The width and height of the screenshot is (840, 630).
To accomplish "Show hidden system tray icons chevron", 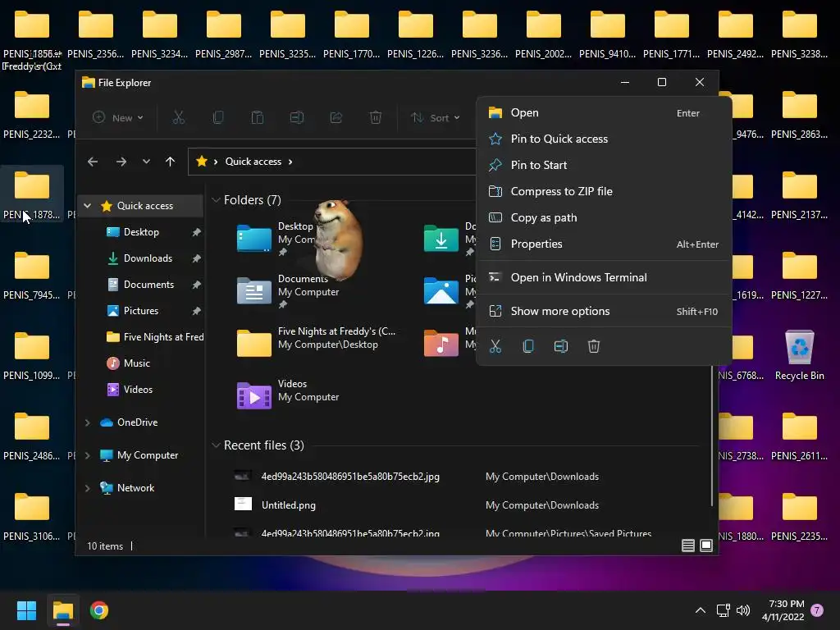I will [701, 610].
